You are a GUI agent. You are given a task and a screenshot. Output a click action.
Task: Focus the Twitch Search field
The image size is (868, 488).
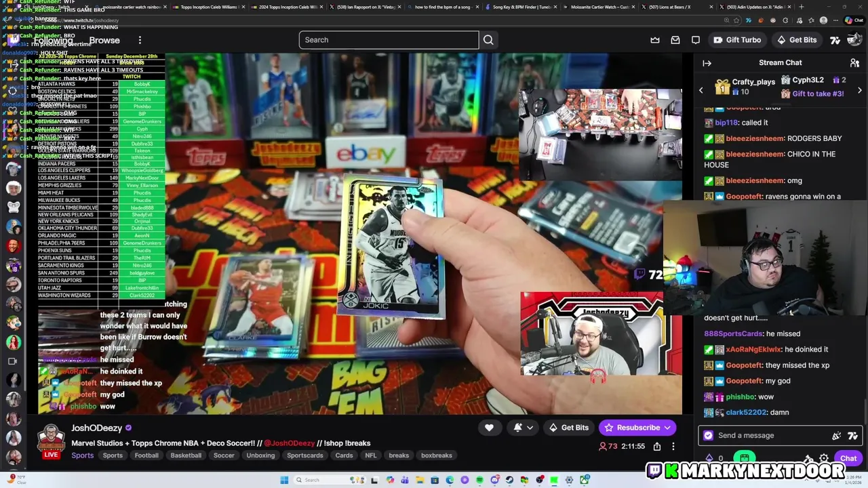(x=389, y=40)
